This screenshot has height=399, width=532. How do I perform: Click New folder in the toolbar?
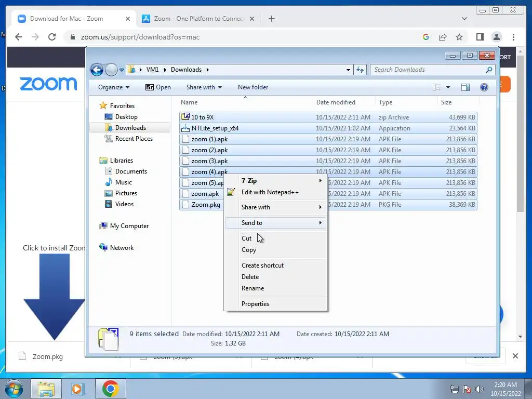click(253, 87)
